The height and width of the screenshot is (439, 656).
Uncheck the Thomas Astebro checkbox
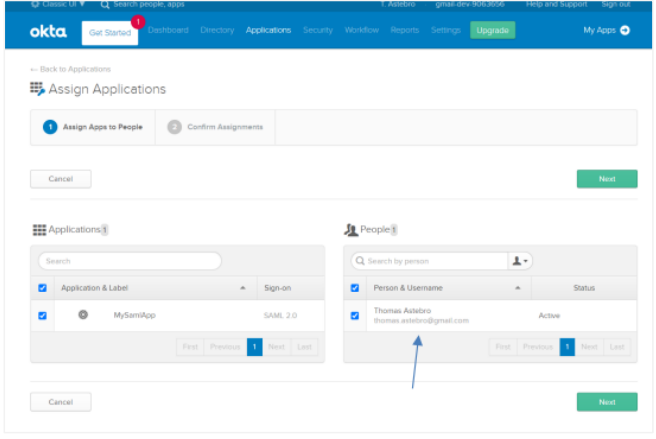tap(354, 316)
